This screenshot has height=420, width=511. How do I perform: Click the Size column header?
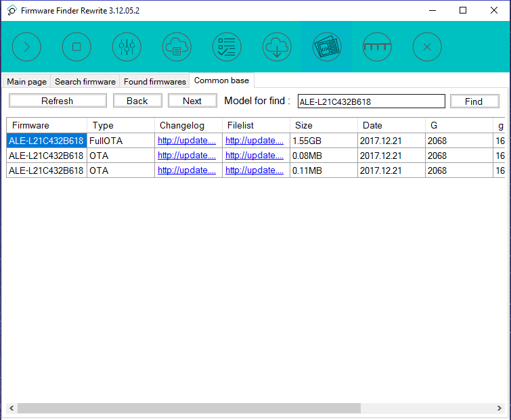click(324, 125)
